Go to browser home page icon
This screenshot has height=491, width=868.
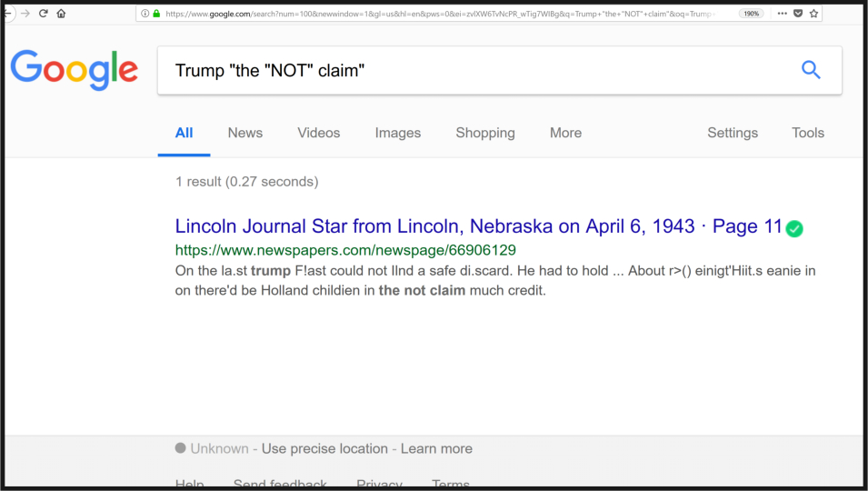tap(61, 14)
